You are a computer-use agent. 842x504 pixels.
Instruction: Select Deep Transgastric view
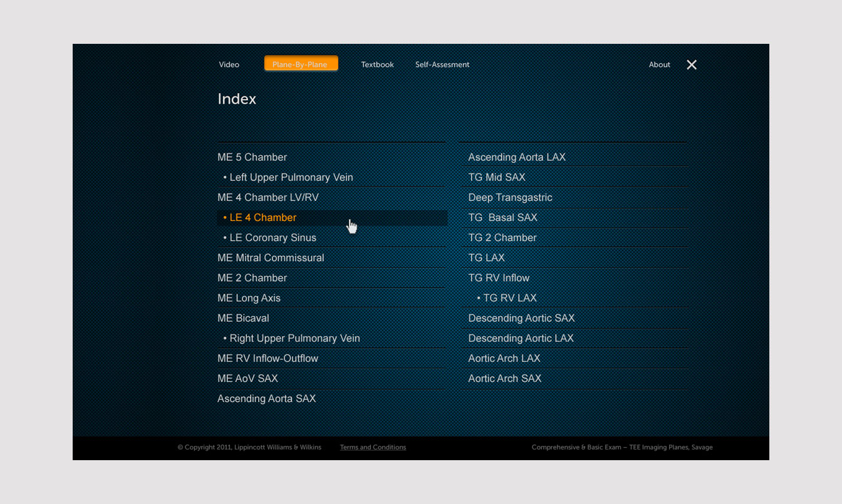pyautogui.click(x=510, y=197)
